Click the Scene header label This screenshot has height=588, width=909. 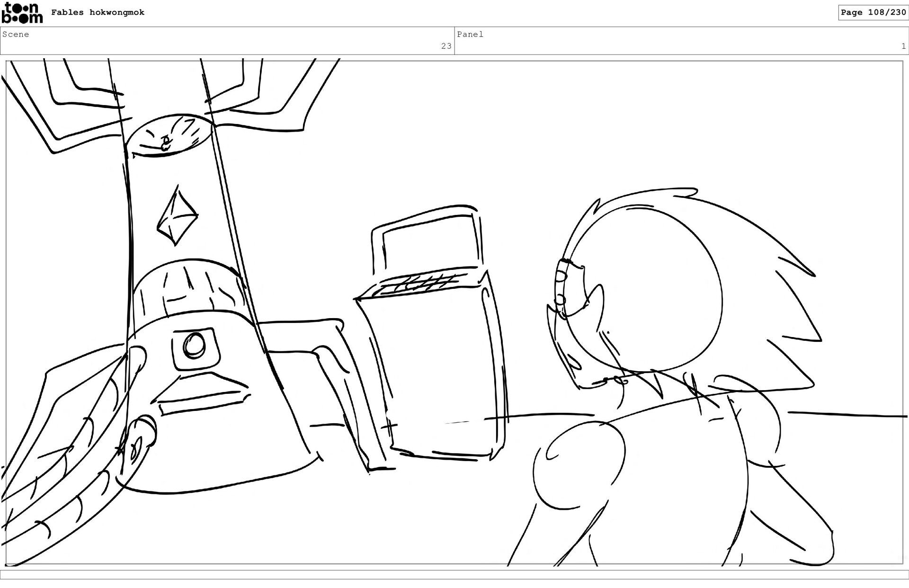coord(16,35)
